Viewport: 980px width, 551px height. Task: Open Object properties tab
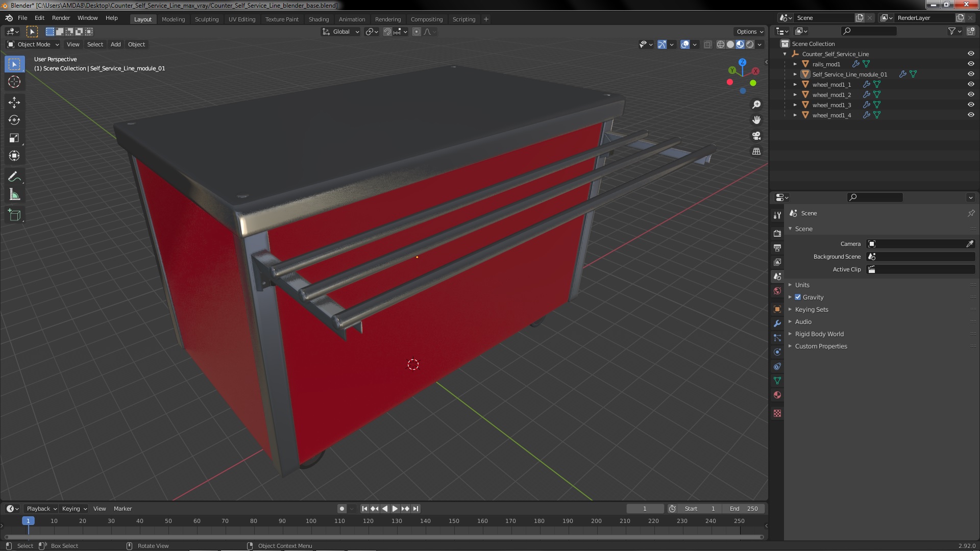coord(777,309)
